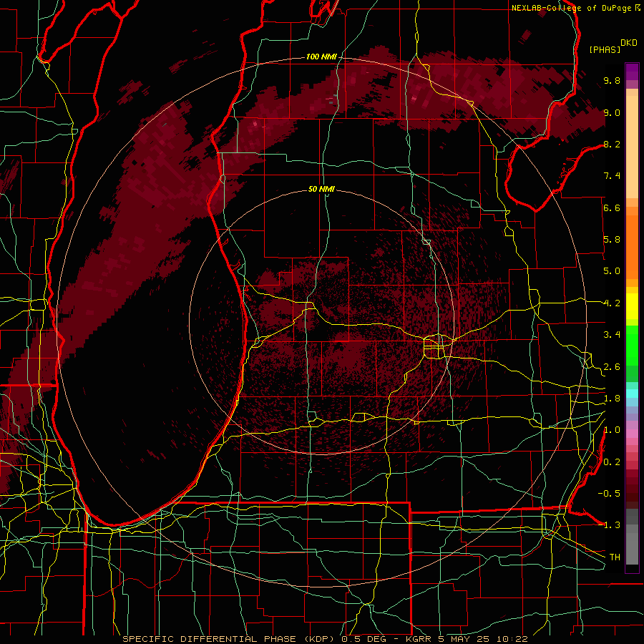Click the [PHAS] legend unit label
The height and width of the screenshot is (644, 644).
point(605,49)
